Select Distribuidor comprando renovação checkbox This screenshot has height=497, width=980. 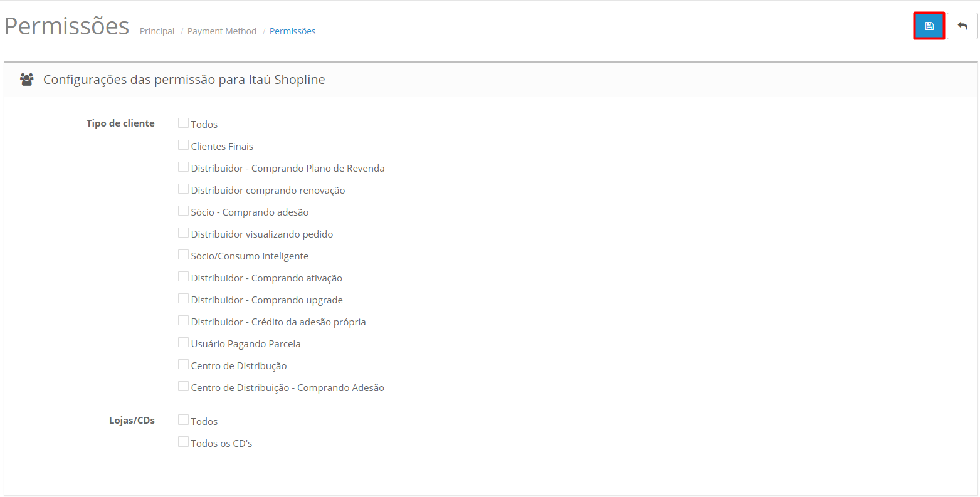pos(183,189)
